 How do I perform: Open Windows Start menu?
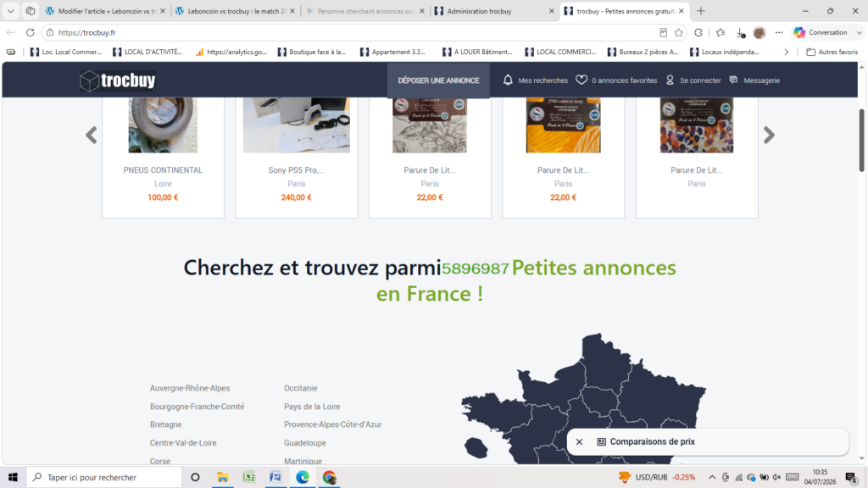click(13, 477)
